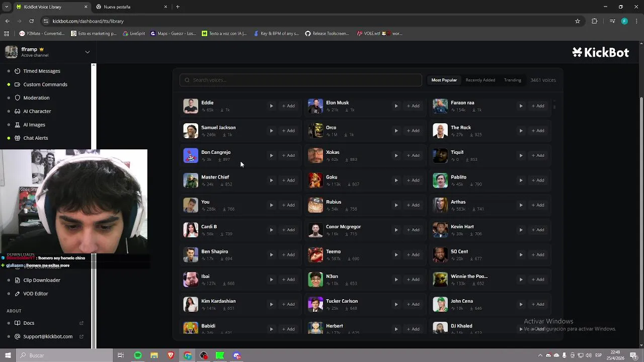The width and height of the screenshot is (644, 362).
Task: Play the Goku voice preview
Action: 396,180
